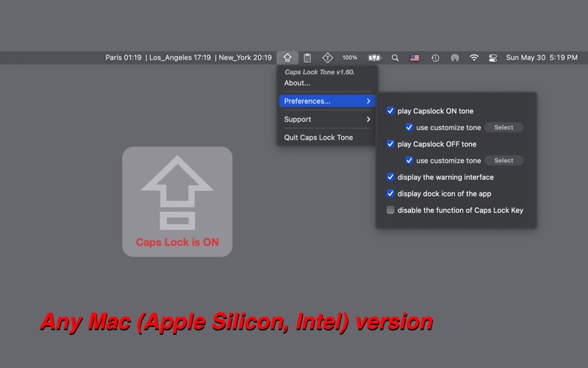Open the Support submenu item
Viewport: 588px width, 368px height.
point(326,119)
